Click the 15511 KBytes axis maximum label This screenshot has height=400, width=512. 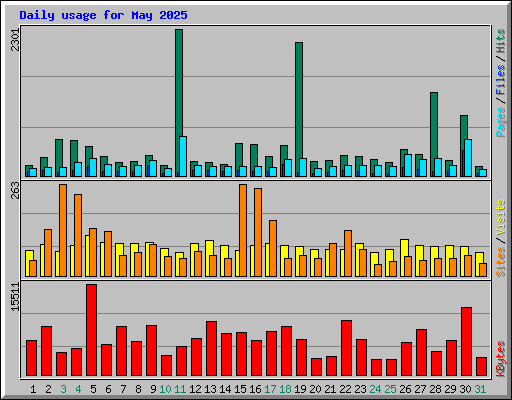[15, 297]
